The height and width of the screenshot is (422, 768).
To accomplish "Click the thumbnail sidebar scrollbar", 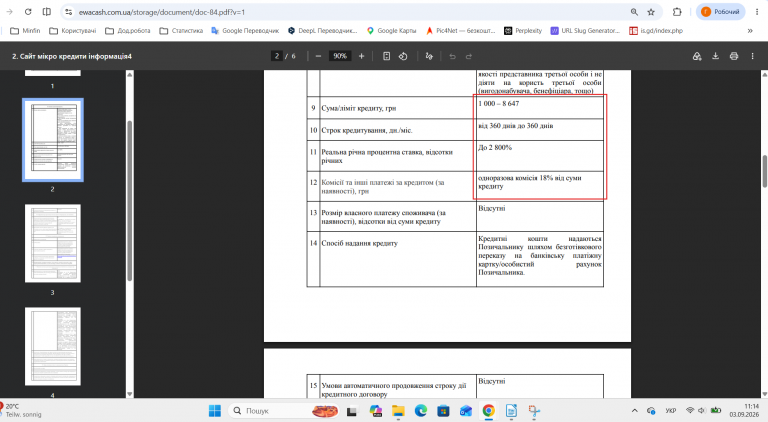I will tap(130, 201).
